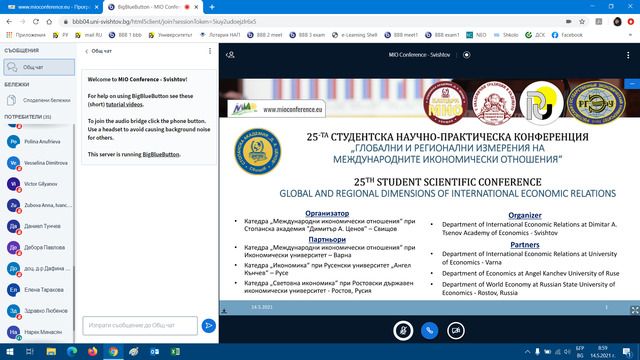Open the options menu with three dots
This screenshot has width=640, height=360.
(x=628, y=55)
